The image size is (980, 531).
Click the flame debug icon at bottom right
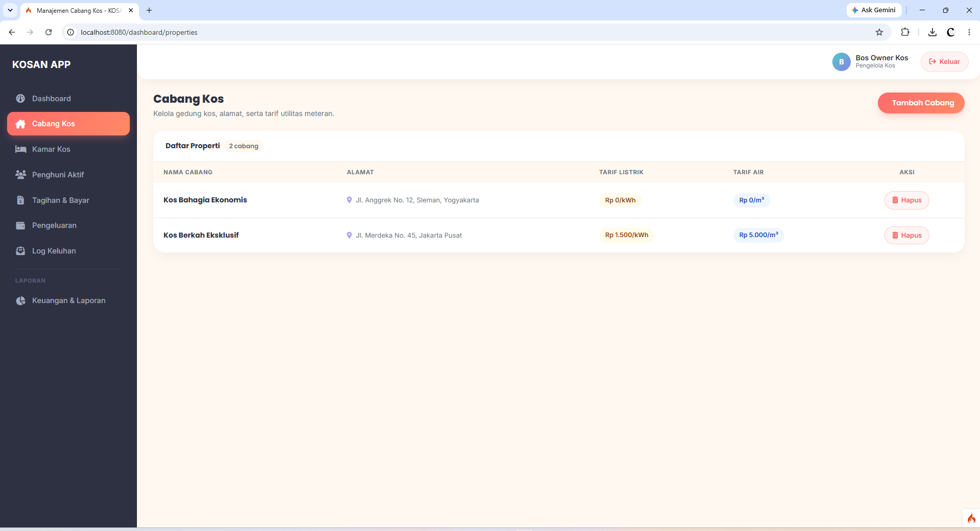pos(971,518)
